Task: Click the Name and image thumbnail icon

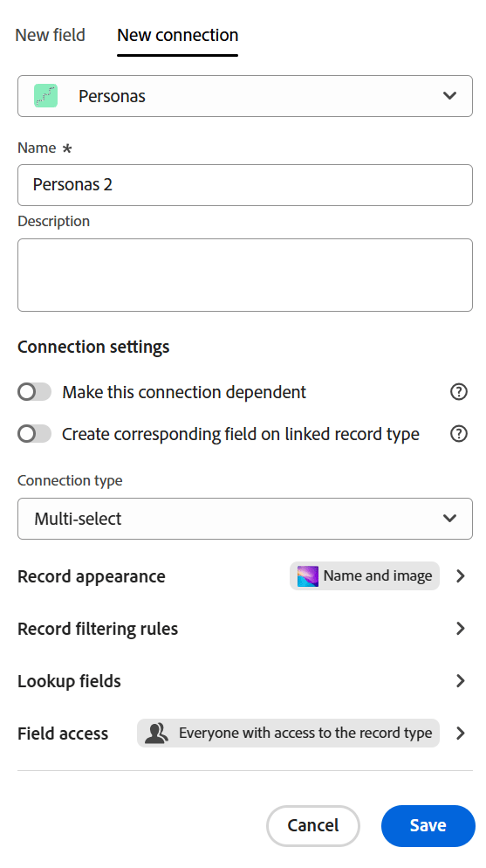Action: point(308,576)
